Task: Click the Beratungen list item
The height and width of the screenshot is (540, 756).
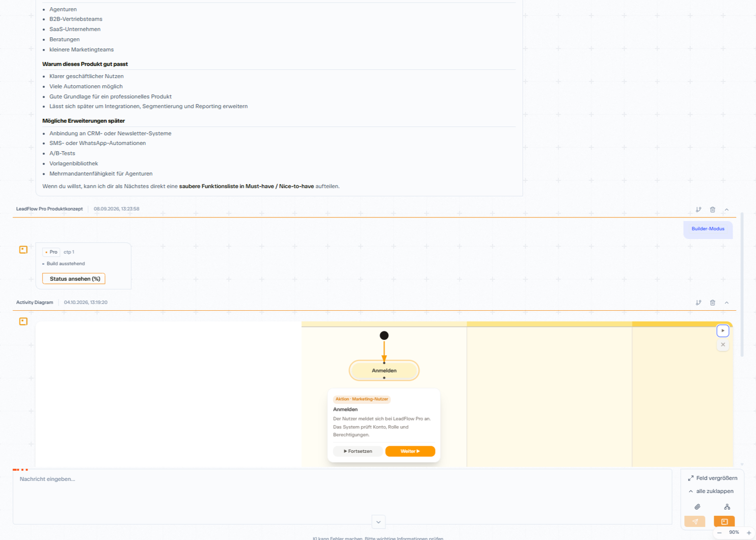Action: click(64, 40)
